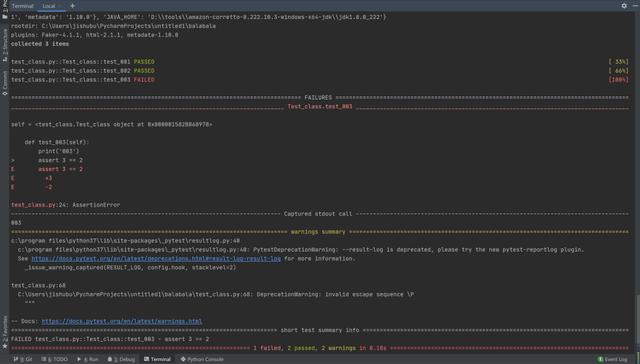This screenshot has height=364, width=640.
Task: Click the '_issue_warning_captured(RESULT_LOG' line
Action: [131, 268]
